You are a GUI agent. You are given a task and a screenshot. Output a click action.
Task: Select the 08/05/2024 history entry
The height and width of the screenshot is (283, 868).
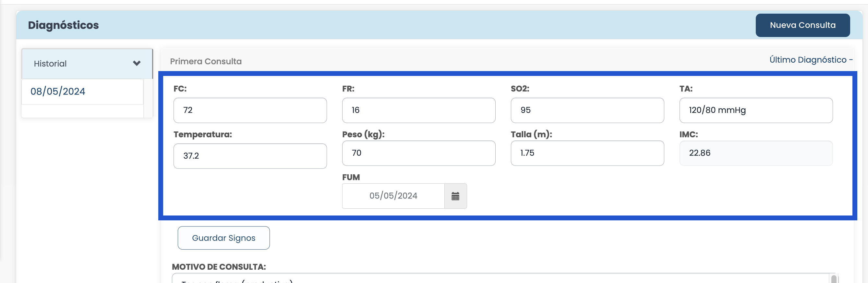[x=82, y=92]
